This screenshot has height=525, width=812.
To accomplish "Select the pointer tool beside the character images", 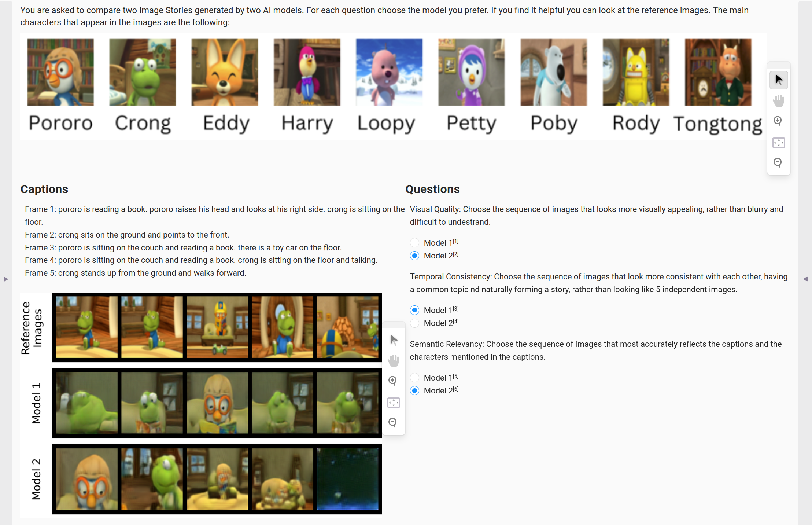I will coord(778,80).
